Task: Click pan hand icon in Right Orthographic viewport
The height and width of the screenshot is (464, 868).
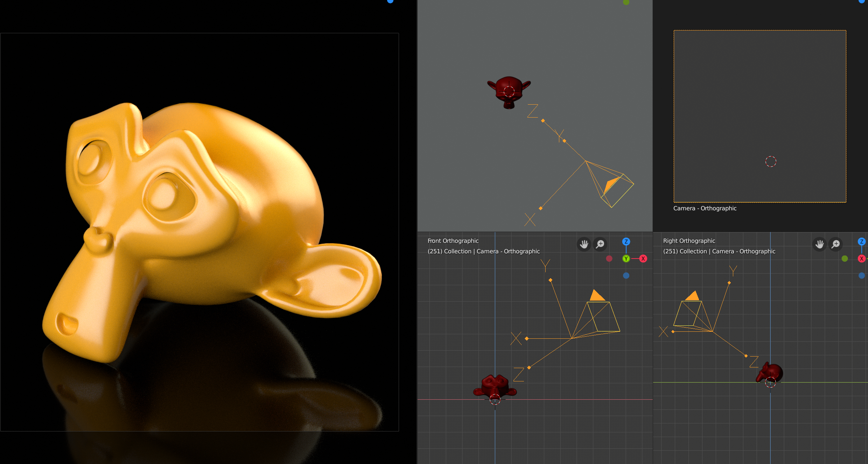Action: (x=819, y=244)
